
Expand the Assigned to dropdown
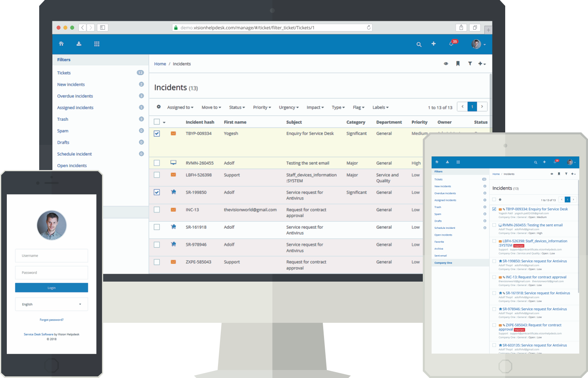coord(180,107)
